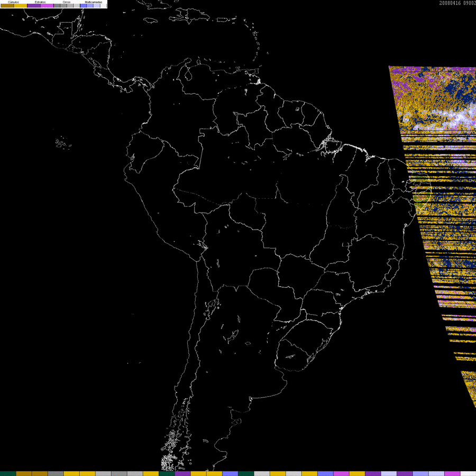The width and height of the screenshot is (476, 476).
Task: Click the 'Cúmulos' legend label
Action: (13, 2)
